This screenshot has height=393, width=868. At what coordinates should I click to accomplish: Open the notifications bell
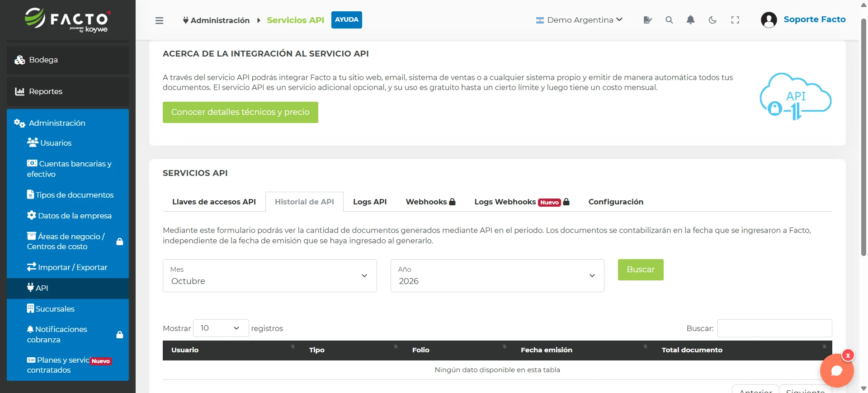click(690, 20)
